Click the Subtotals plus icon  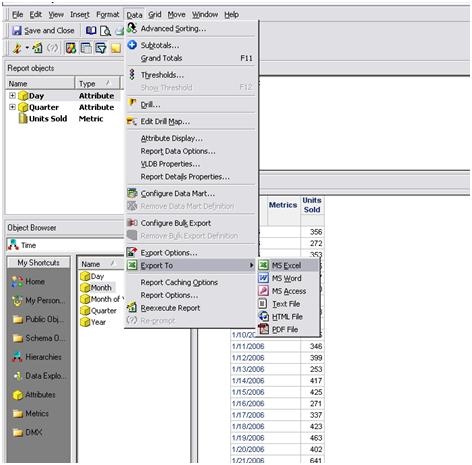[132, 45]
